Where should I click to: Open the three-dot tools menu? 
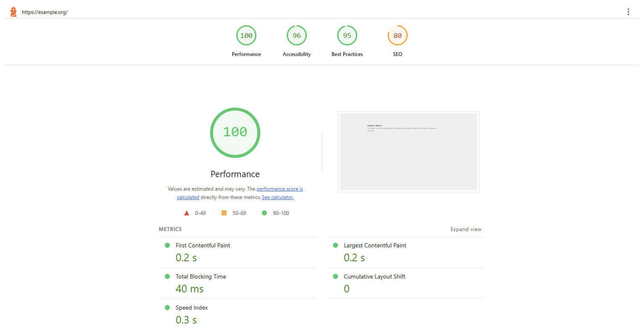[x=628, y=12]
